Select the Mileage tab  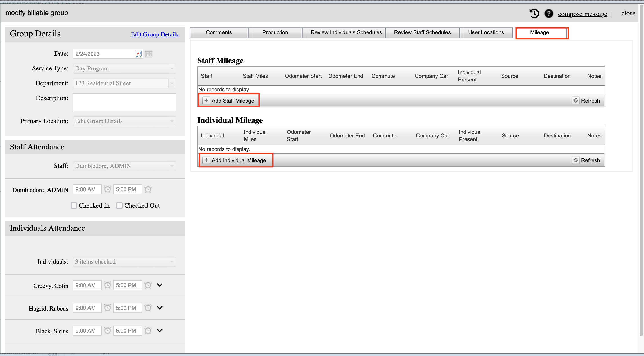click(540, 33)
